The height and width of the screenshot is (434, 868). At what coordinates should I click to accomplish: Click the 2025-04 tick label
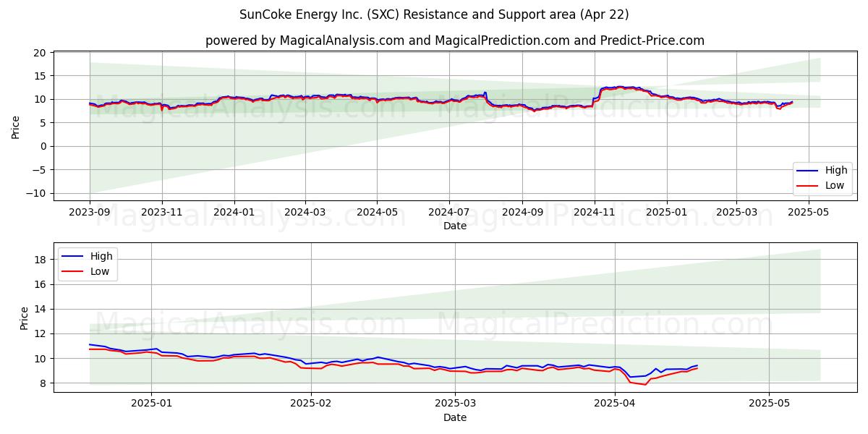pos(614,404)
